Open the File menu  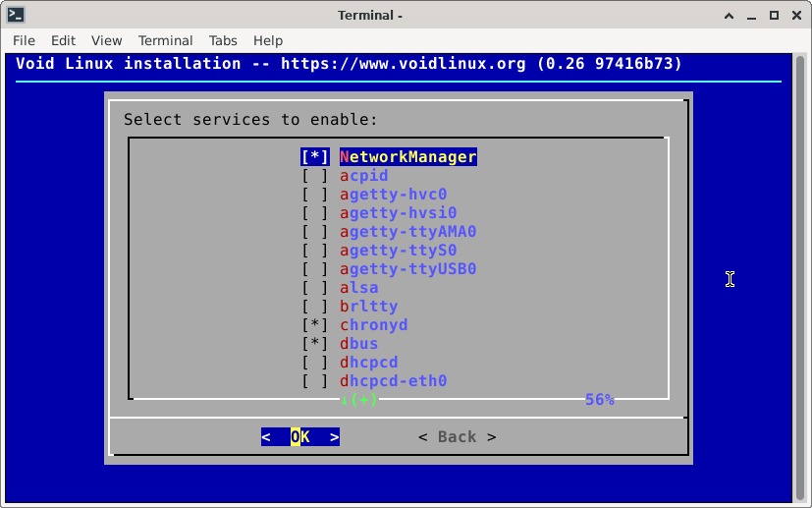tap(24, 40)
